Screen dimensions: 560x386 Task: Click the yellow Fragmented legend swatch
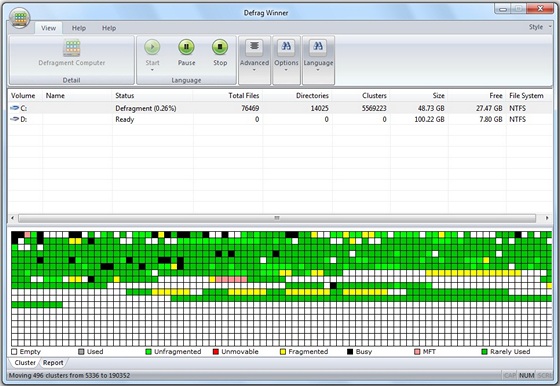pos(283,352)
